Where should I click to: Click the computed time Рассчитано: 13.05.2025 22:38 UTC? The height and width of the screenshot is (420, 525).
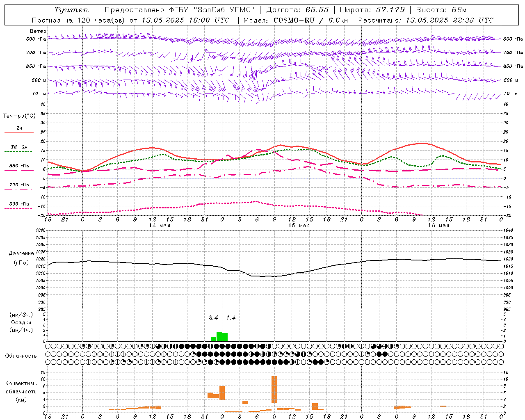tap(426, 20)
